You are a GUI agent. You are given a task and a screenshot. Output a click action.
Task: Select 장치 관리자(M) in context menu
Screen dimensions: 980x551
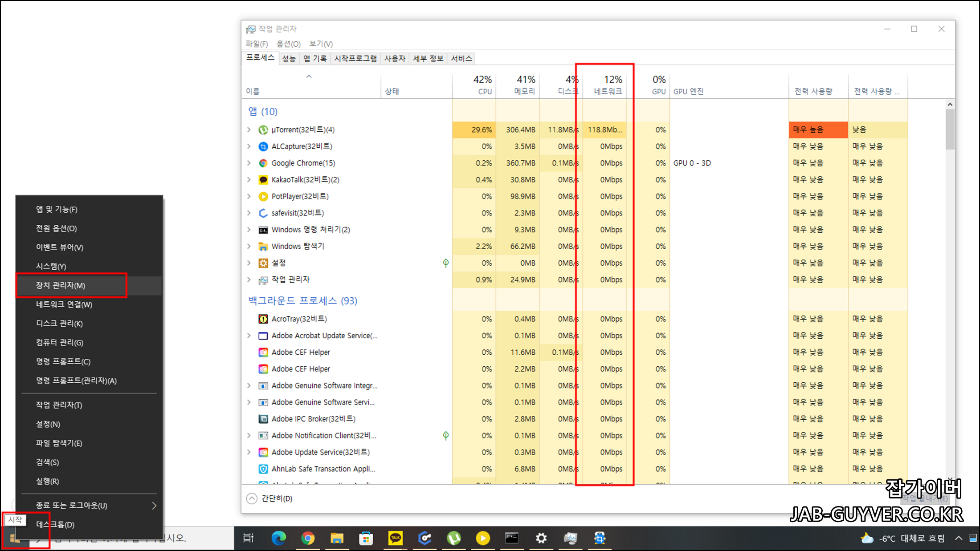(61, 285)
